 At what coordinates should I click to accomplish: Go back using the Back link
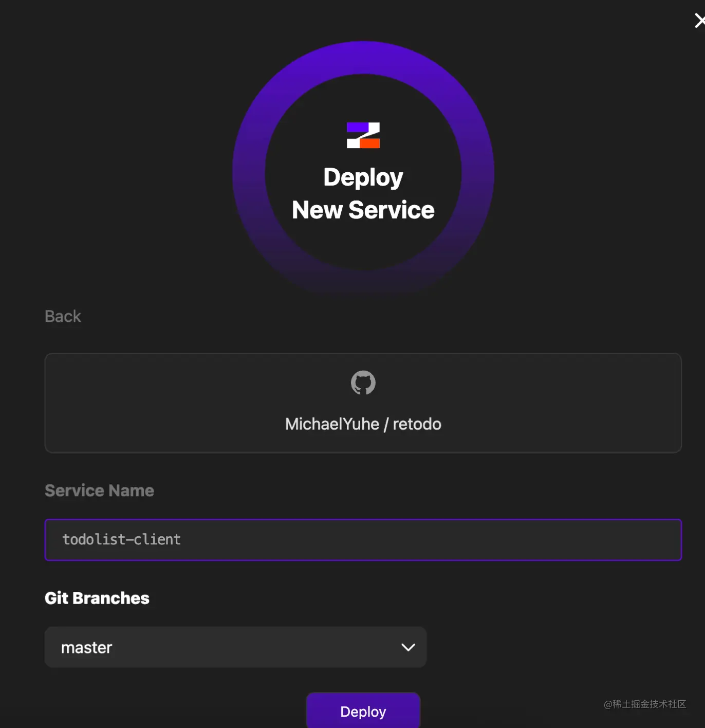pyautogui.click(x=63, y=316)
